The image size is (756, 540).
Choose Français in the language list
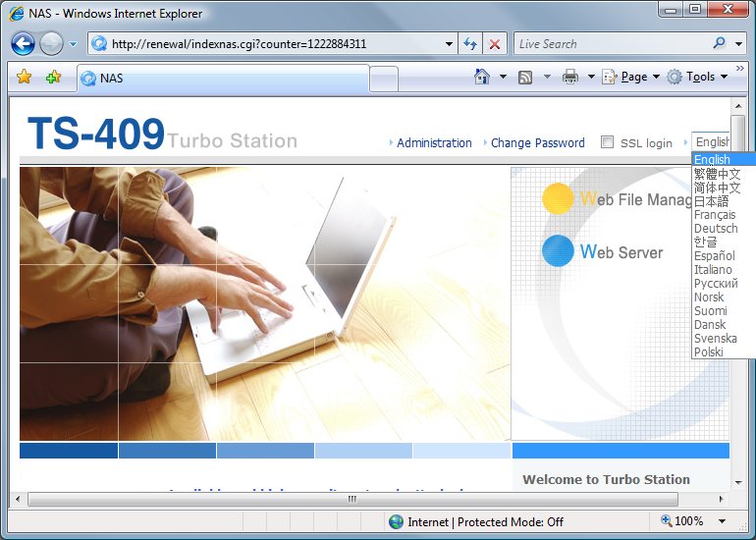pyautogui.click(x=714, y=215)
